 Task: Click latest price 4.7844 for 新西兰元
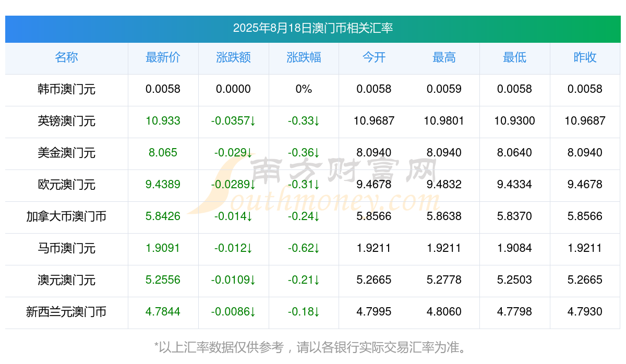(163, 312)
